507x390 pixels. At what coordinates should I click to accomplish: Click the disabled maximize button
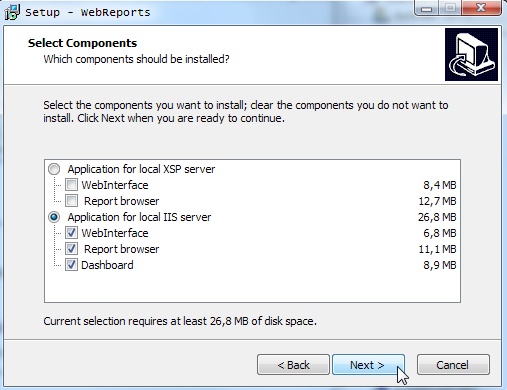[450, 8]
